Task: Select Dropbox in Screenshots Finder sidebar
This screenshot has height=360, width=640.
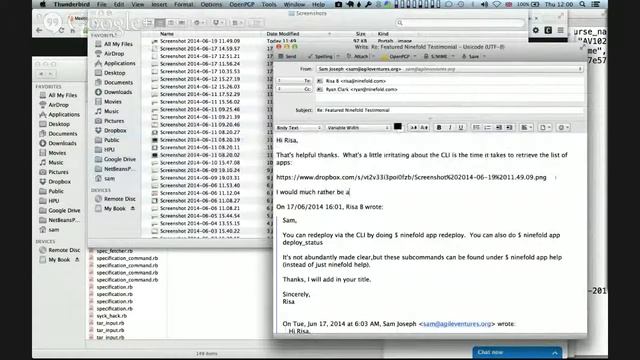Action: coord(115,131)
